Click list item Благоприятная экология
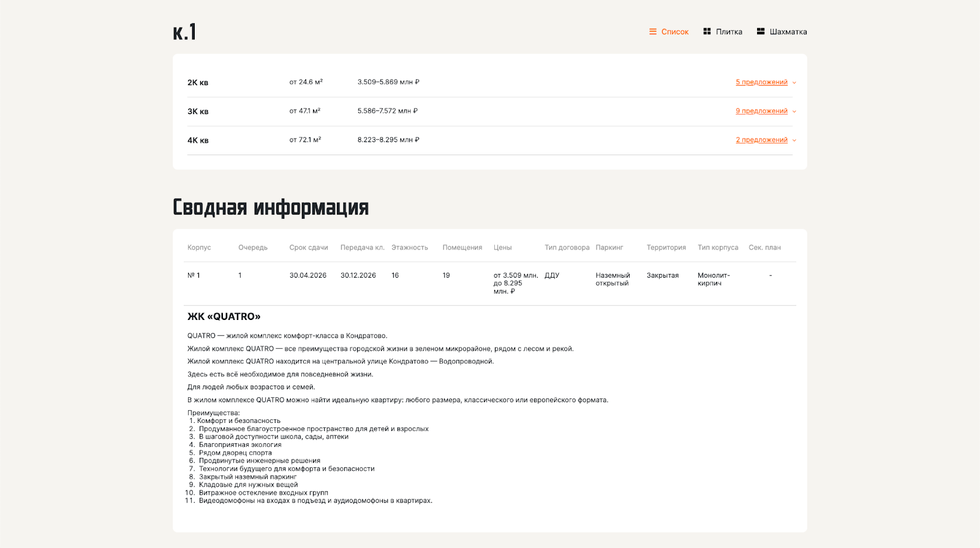Screen dimensions: 980x548 (x=240, y=445)
